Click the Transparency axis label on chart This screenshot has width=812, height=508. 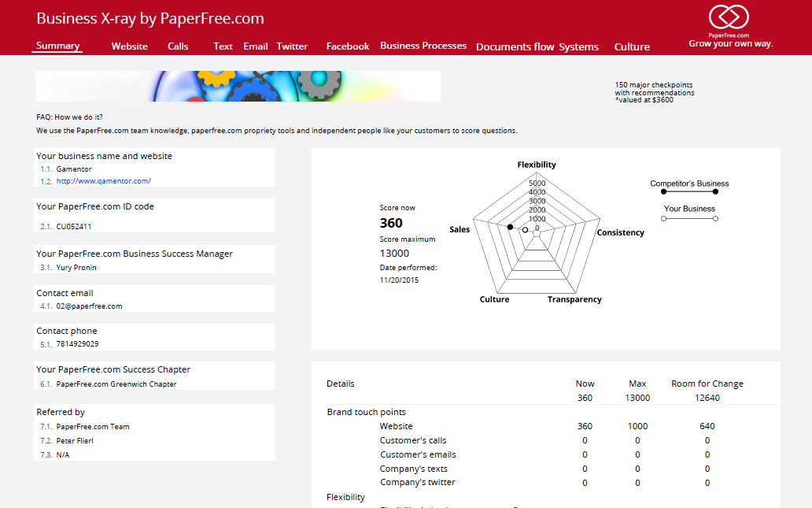point(574,299)
